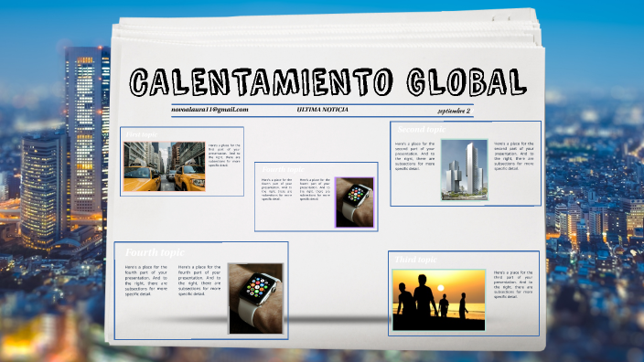Click the sunset silhouettes photo
Image resolution: width=644 pixels, height=362 pixels.
coord(439,300)
